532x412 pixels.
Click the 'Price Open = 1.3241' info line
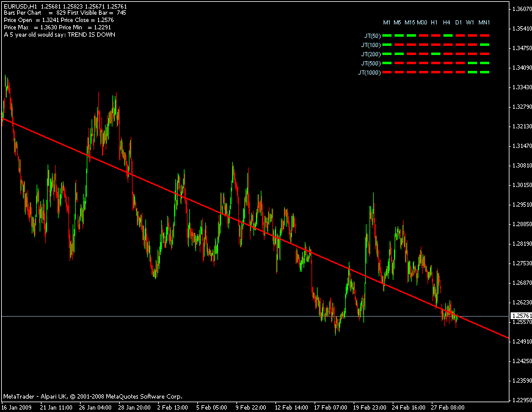pos(59,20)
